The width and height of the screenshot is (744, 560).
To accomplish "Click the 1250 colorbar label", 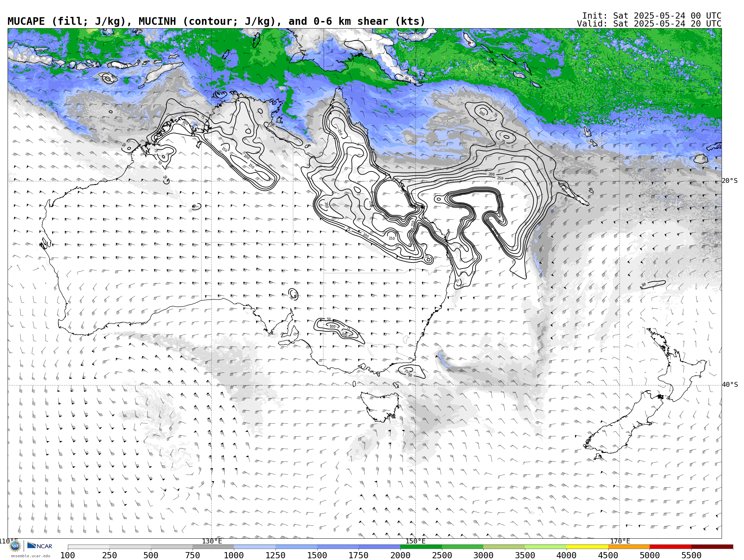I will (x=276, y=556).
